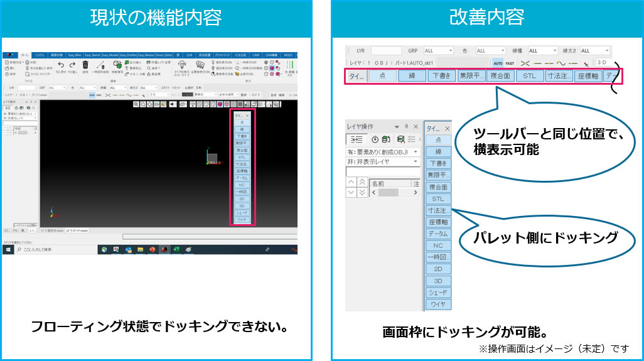This screenshot has width=644, height=361.
Task: Click the シェード button in docked palette
Action: click(437, 293)
